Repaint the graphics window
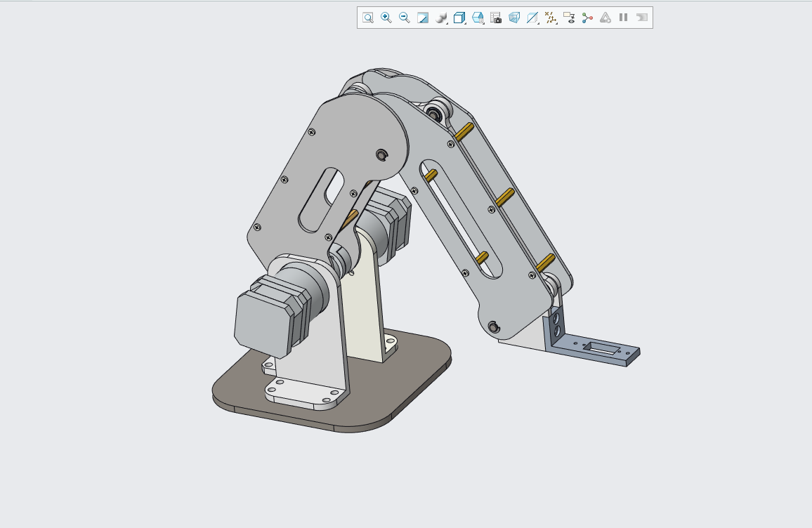 pos(423,18)
